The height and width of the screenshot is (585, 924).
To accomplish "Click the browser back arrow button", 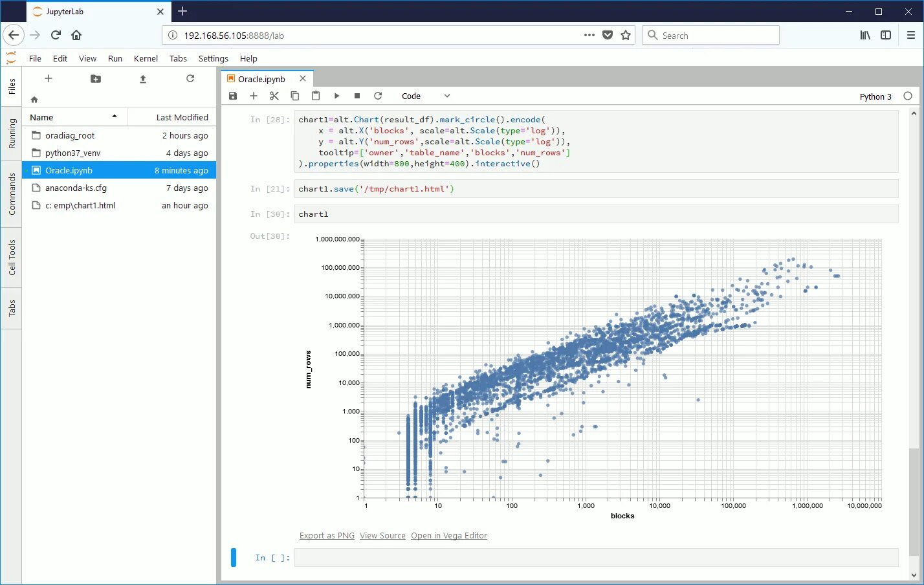I will point(14,35).
